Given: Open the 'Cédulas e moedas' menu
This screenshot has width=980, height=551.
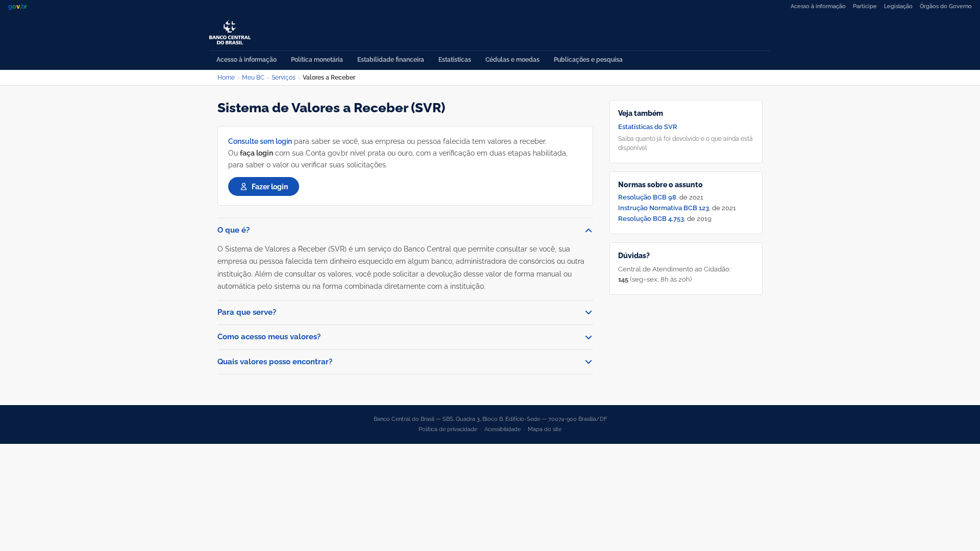Looking at the screenshot, I should point(512,60).
